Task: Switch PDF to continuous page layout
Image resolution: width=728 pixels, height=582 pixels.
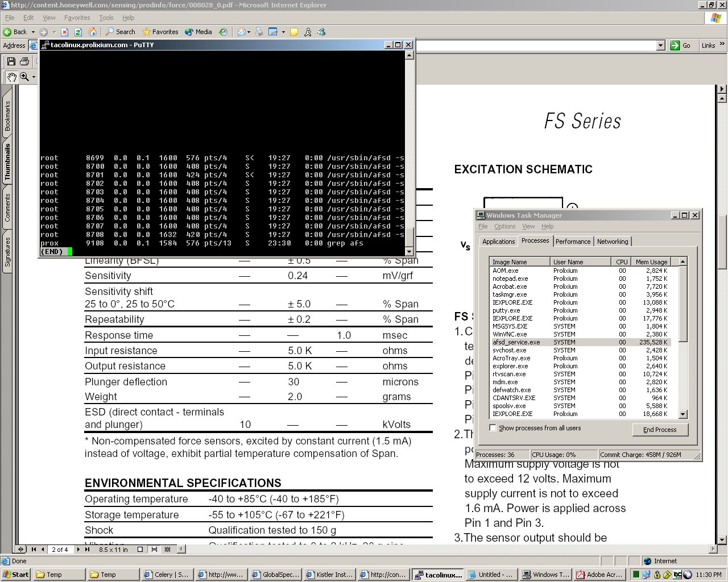Action: (154, 549)
